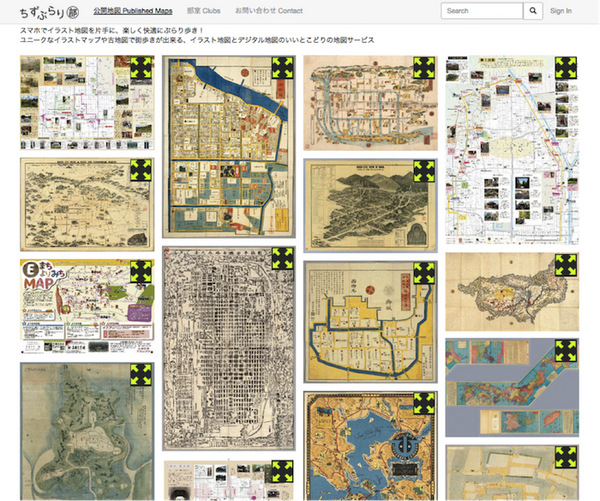600x501 pixels.
Task: Expand fullscreen on the old canal city map
Action: (424, 68)
